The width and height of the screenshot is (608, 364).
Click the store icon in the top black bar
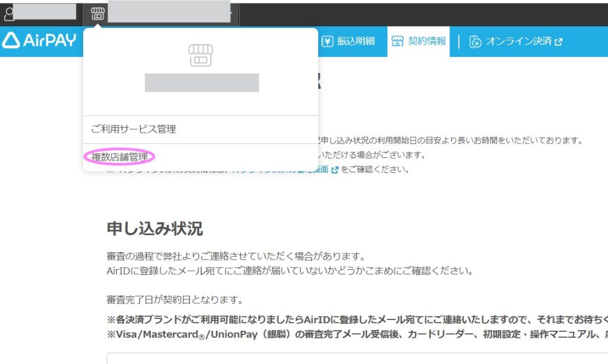pyautogui.click(x=97, y=12)
